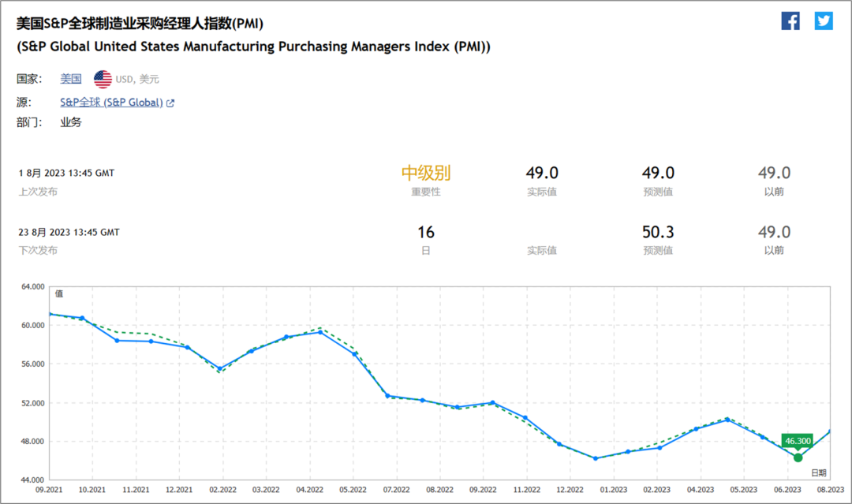Click the USD, 美元 currency label
This screenshot has width=852, height=504.
pos(137,80)
